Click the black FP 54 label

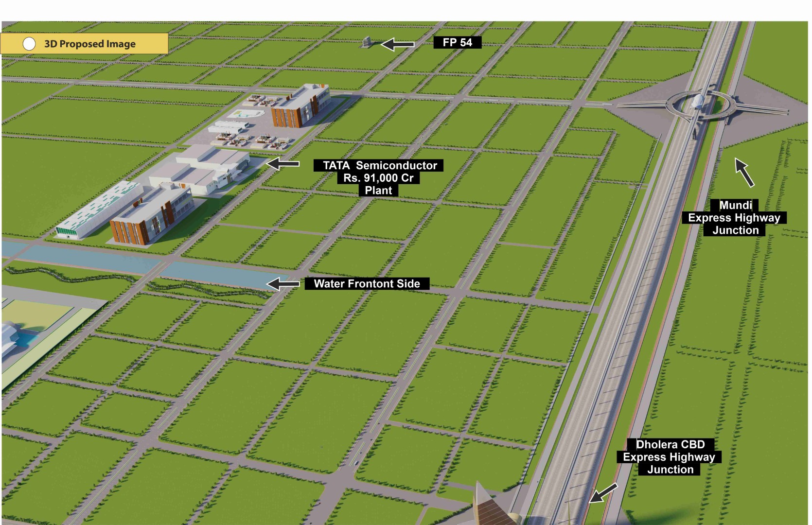(457, 42)
